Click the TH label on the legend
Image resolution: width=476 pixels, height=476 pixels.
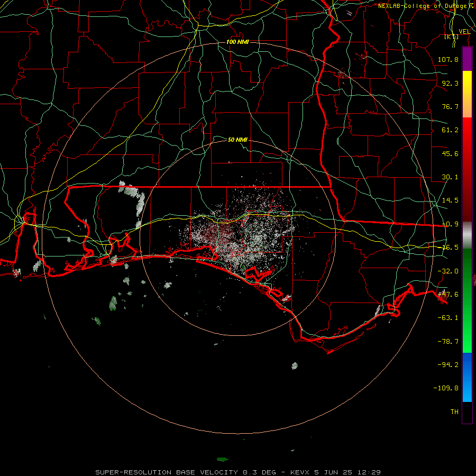[454, 412]
